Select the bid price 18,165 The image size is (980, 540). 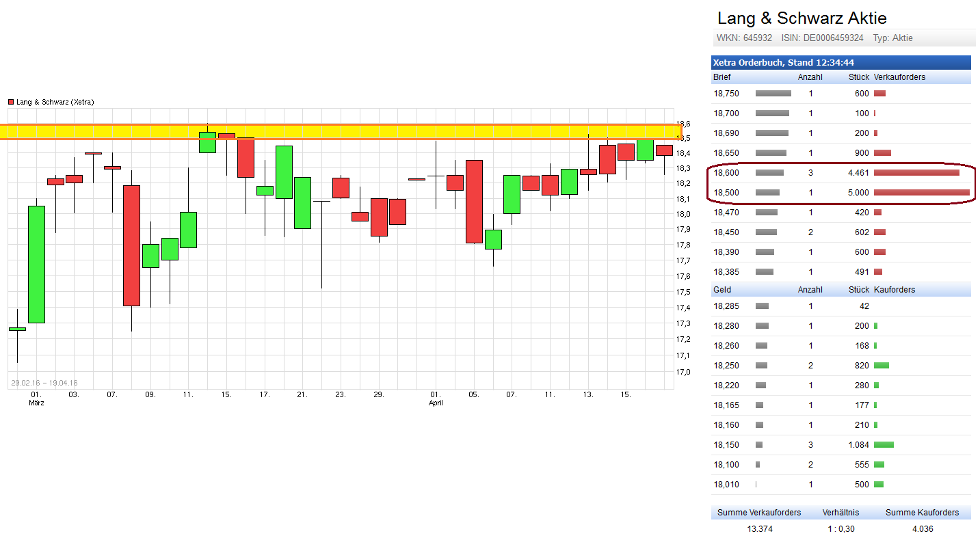click(726, 405)
